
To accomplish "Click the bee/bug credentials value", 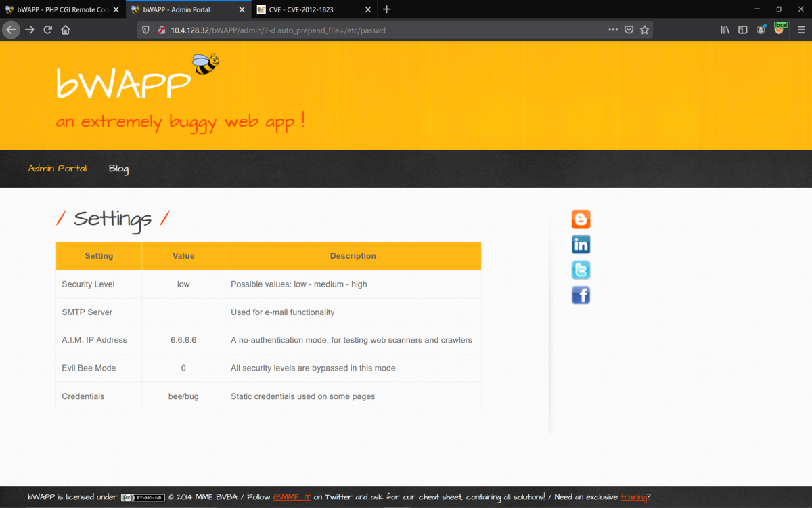I will 183,396.
